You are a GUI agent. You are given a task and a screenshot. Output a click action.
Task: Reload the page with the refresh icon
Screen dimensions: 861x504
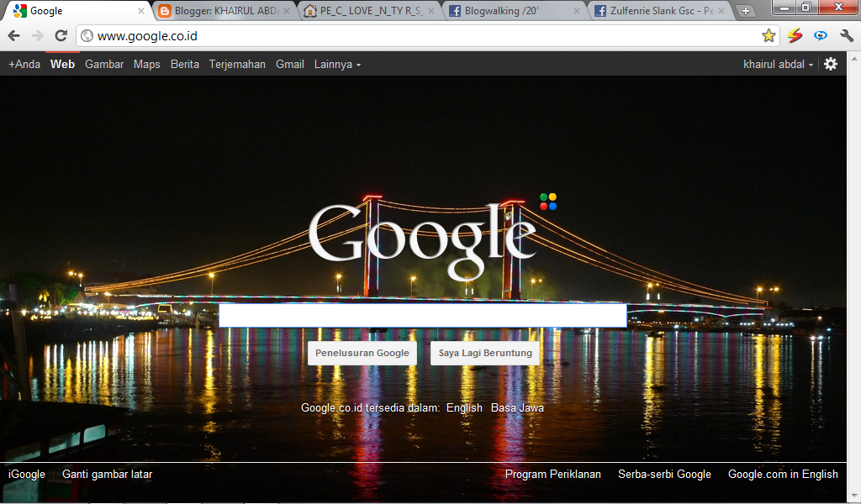coord(61,36)
